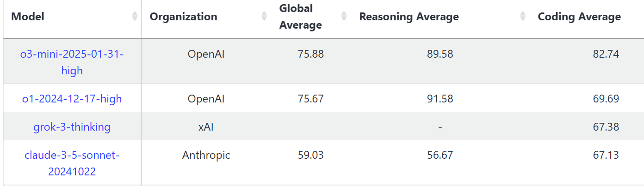This screenshot has height=186, width=644.
Task: Click the 82.74 coding average value
Action: coord(606,54)
